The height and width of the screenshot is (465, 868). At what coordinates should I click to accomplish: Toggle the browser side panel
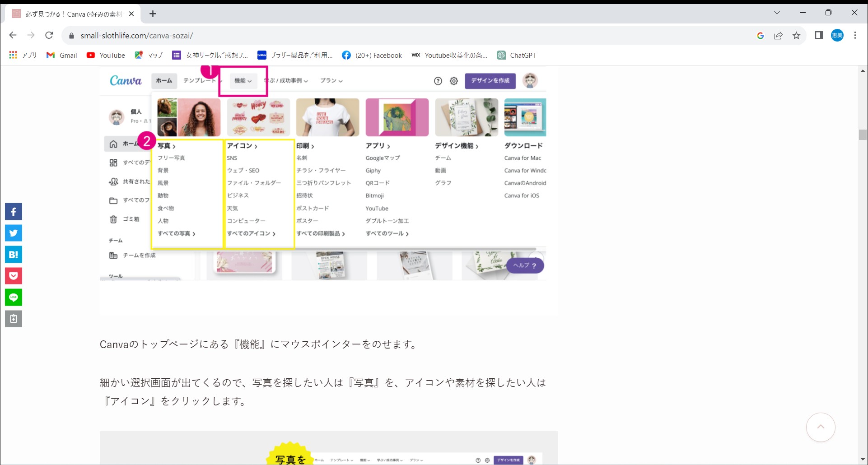click(x=819, y=35)
